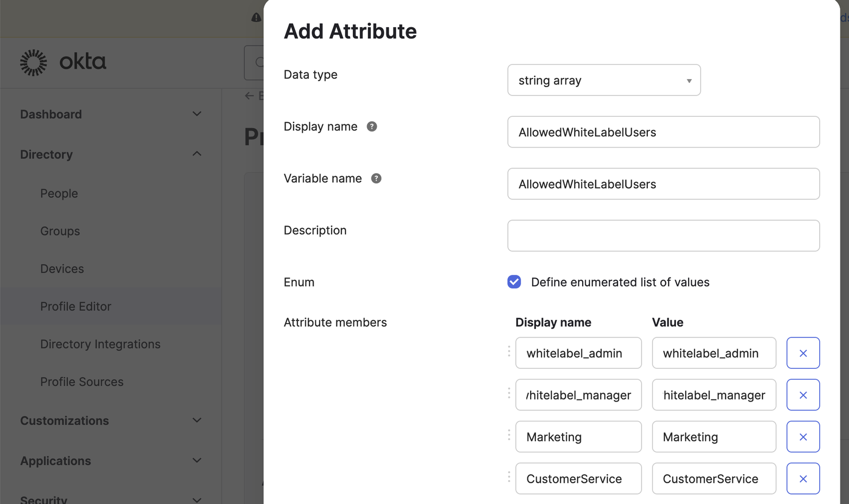Remove the Marketing attribute member
The height and width of the screenshot is (504, 849).
[x=803, y=437]
